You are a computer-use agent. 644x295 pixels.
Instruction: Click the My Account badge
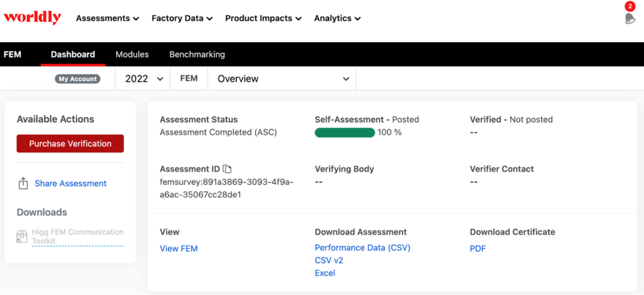click(77, 79)
